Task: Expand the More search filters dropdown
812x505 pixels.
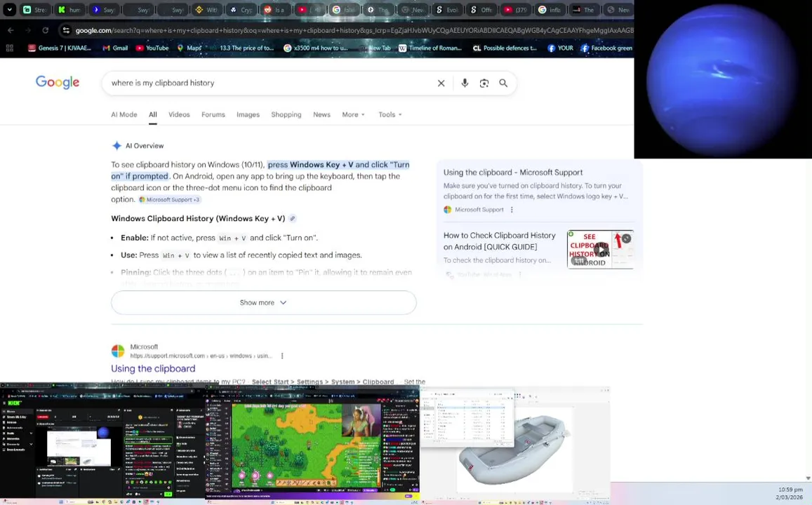Action: tap(353, 114)
